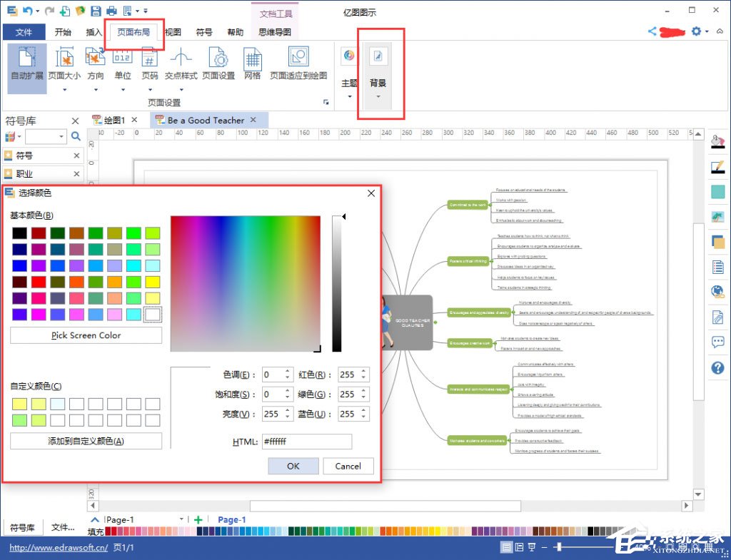Toggle the 自动扩展 auto-expand option
This screenshot has width=731, height=560.
27,64
